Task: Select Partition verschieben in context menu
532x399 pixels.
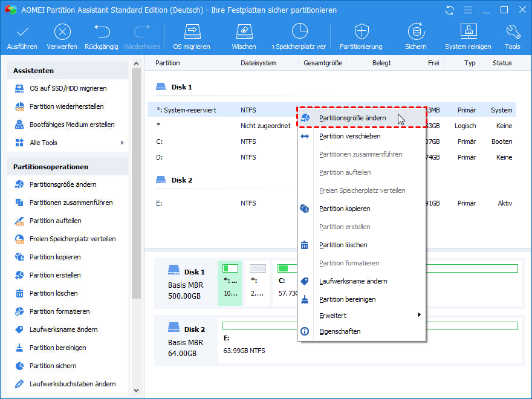Action: tap(362, 137)
